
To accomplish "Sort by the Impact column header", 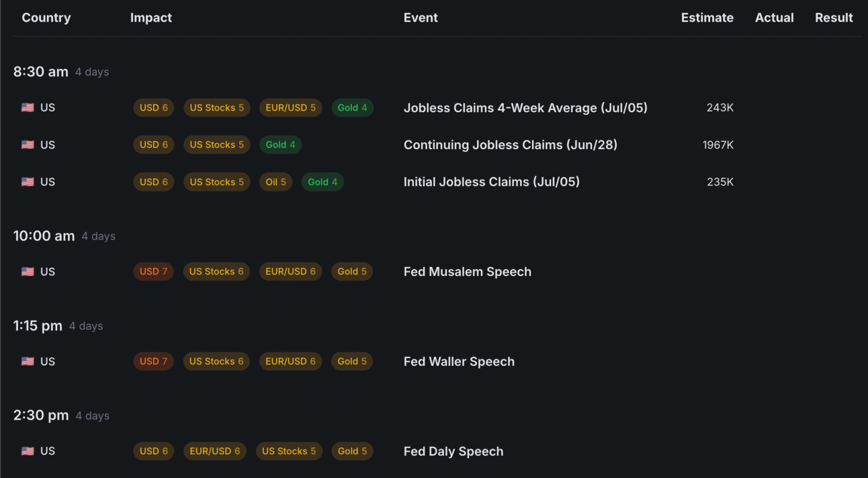I will pyautogui.click(x=150, y=18).
